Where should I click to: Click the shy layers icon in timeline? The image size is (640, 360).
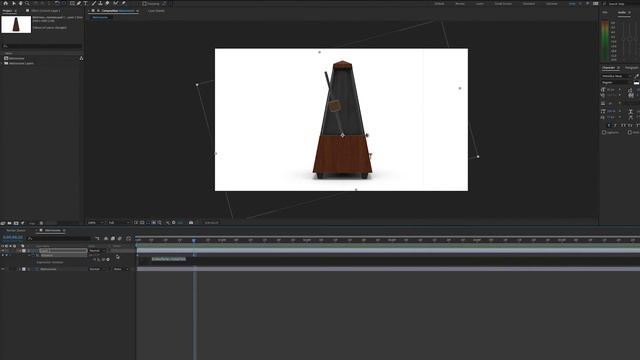(x=106, y=238)
